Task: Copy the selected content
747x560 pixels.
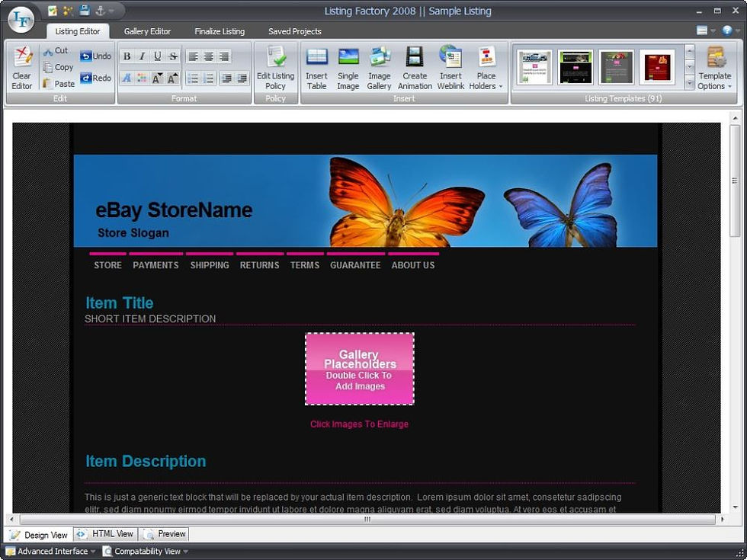Action: pos(58,67)
